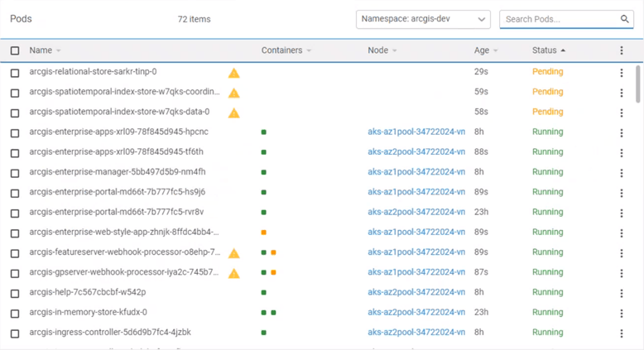Open three-dot menu for arcgis-ingress-controller pod
This screenshot has width=644, height=350.
(622, 333)
